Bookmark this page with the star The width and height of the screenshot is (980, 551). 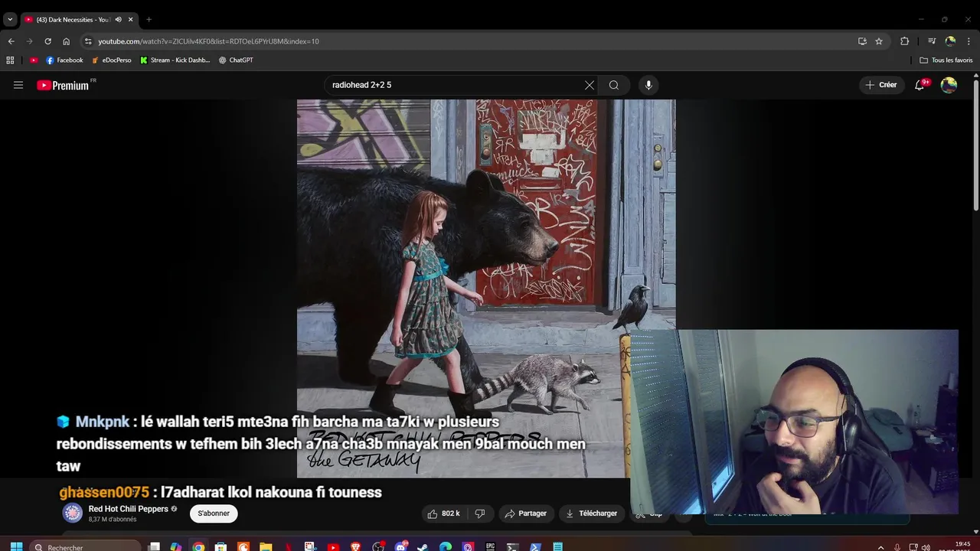pos(879,41)
